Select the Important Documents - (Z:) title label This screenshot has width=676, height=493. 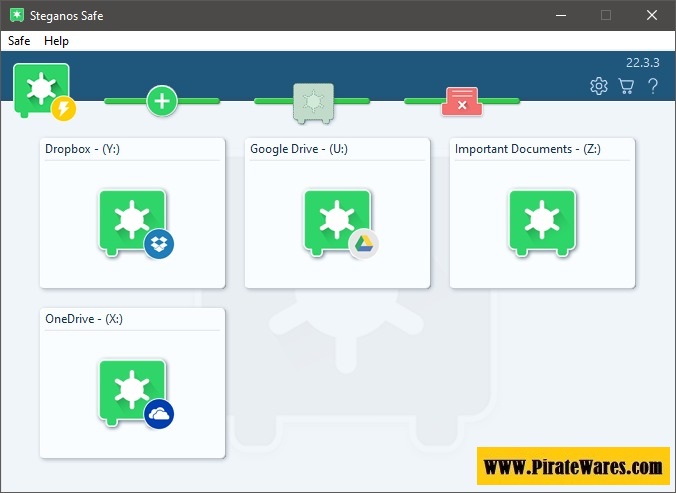click(528, 149)
